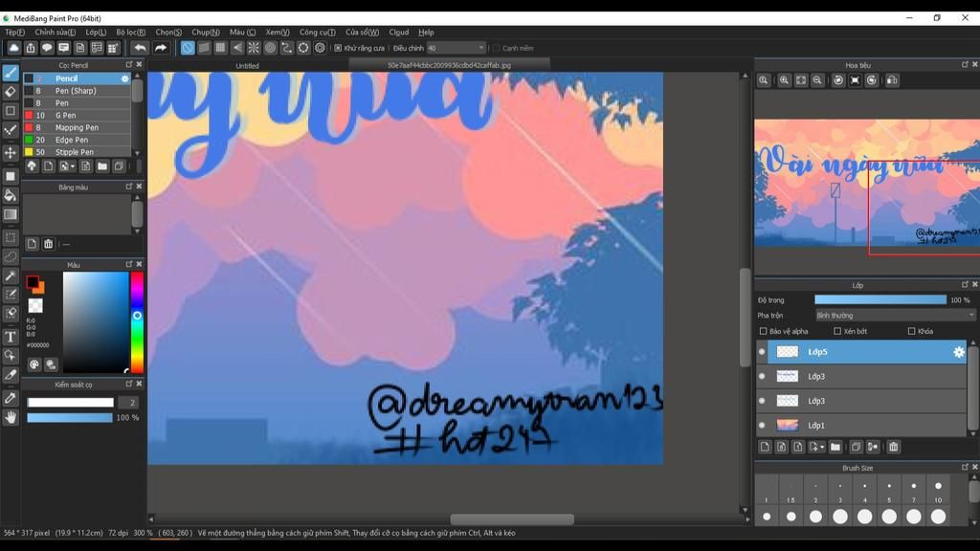The width and height of the screenshot is (980, 551).
Task: Expand the add-layer dropdown arrow in layer panel
Action: coord(822,448)
